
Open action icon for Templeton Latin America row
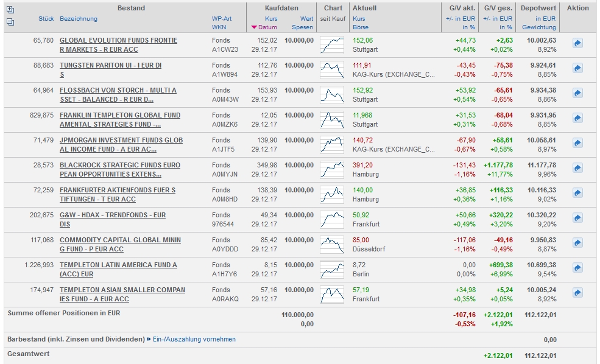(x=577, y=268)
